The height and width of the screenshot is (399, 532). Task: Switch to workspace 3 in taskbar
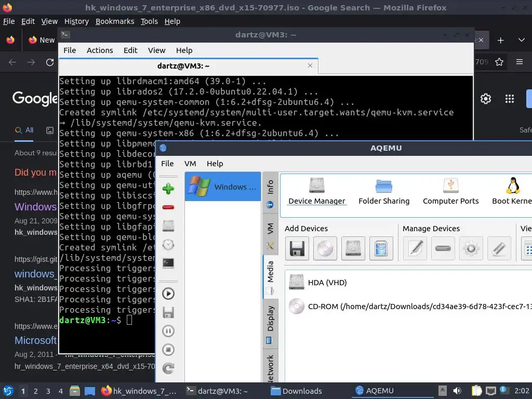(48, 391)
